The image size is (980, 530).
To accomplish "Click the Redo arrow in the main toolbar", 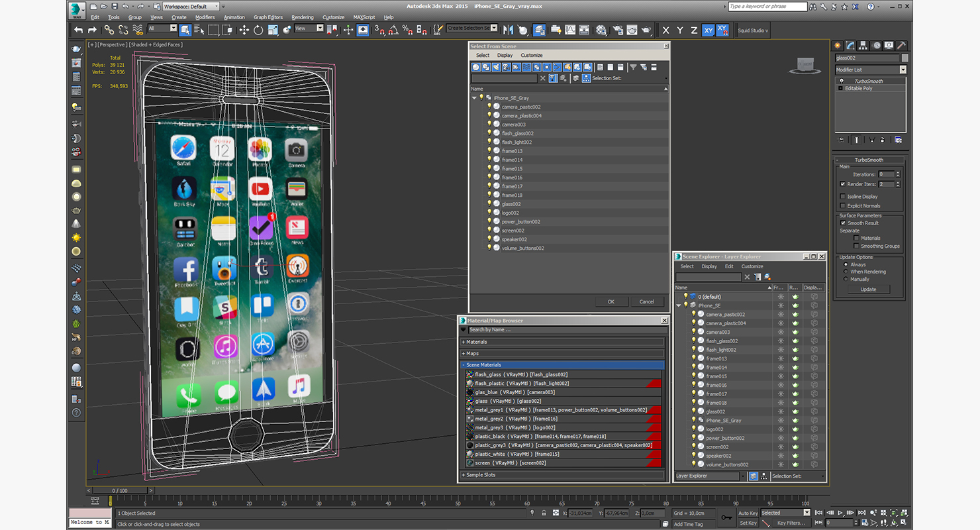I will point(92,30).
